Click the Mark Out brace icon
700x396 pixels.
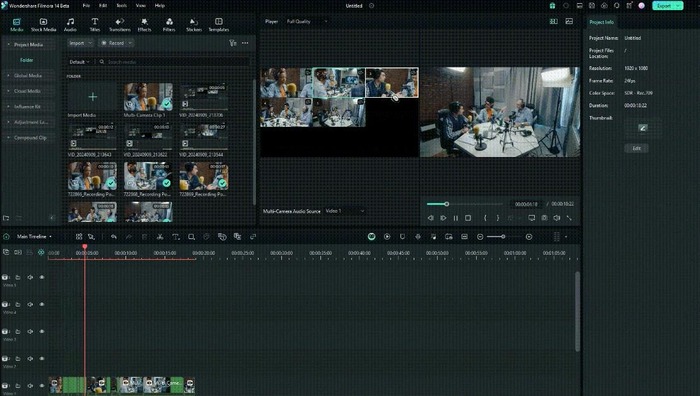tap(498, 218)
